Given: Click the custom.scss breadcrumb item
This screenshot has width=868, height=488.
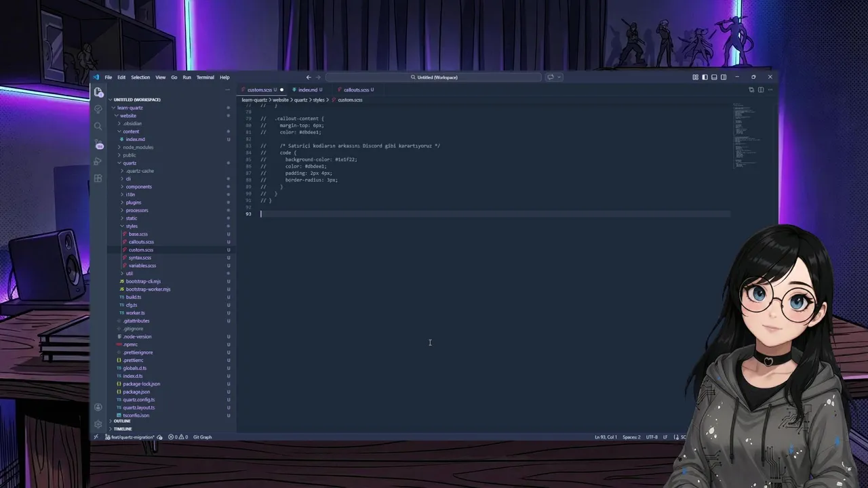Looking at the screenshot, I should pyautogui.click(x=347, y=100).
